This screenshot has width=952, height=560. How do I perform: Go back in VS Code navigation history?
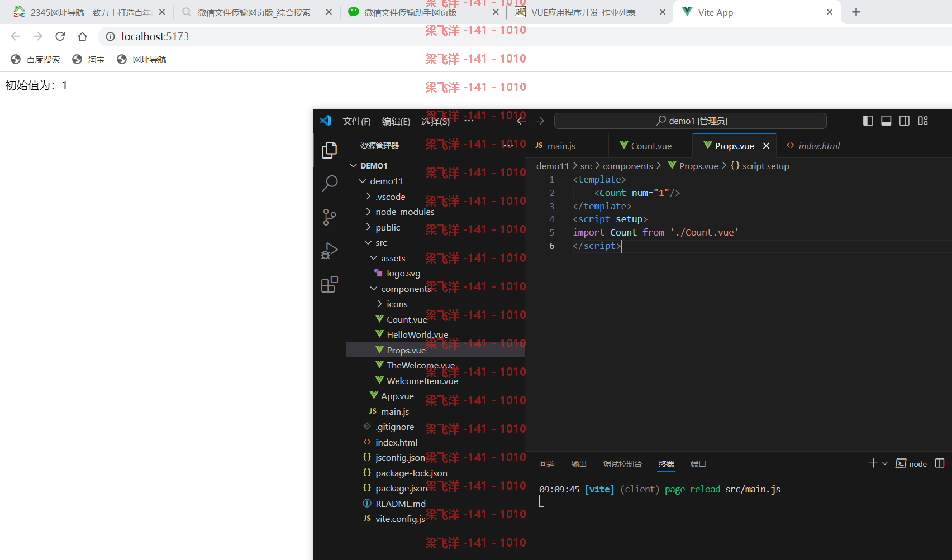tap(521, 121)
